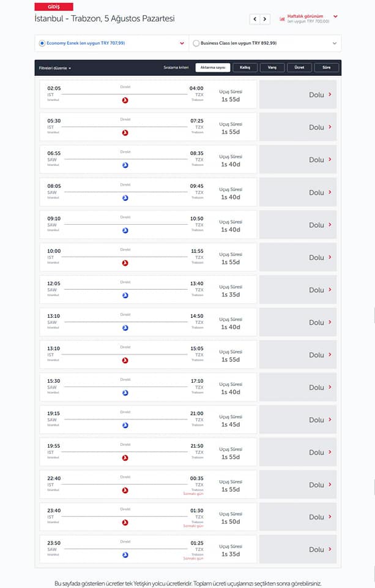Open Haftalık görünüm dropdown arrow
The image size is (375, 588).
[x=335, y=17]
